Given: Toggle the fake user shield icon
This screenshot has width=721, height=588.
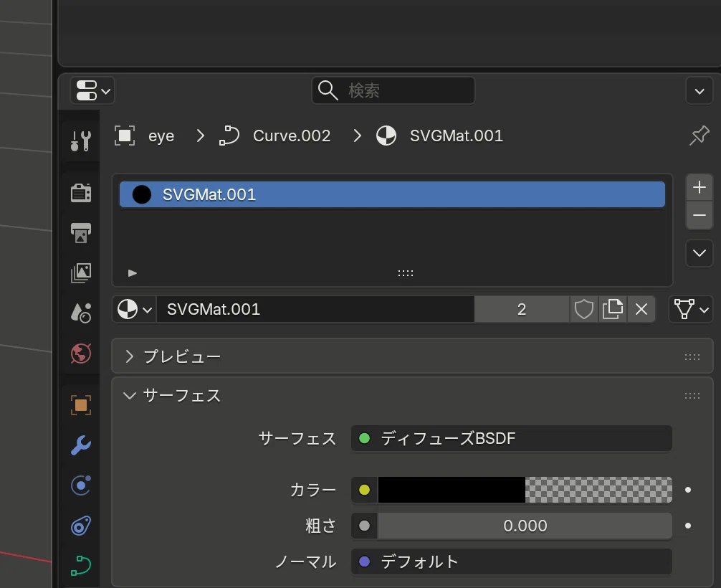Looking at the screenshot, I should [x=583, y=310].
